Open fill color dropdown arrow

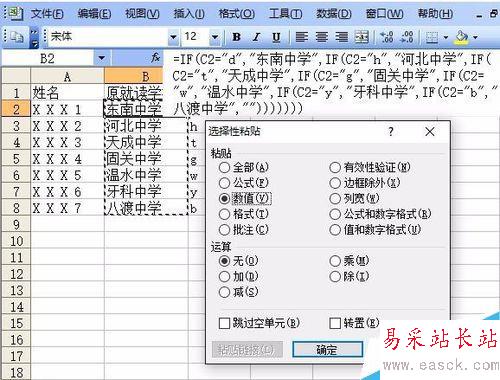475,37
